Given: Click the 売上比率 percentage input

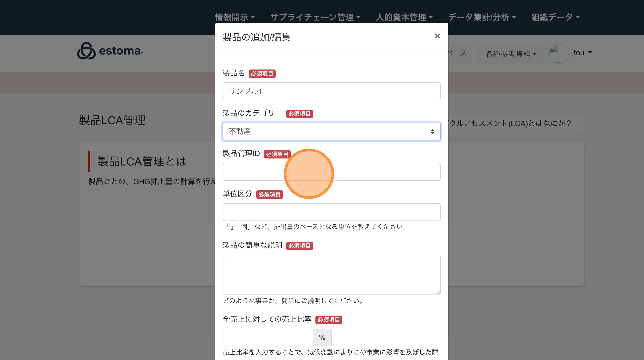Looking at the screenshot, I should [267, 338].
